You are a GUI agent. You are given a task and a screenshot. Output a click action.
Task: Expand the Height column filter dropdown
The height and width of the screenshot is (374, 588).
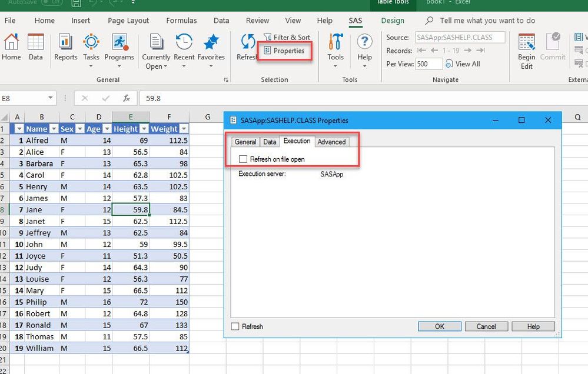click(x=143, y=129)
